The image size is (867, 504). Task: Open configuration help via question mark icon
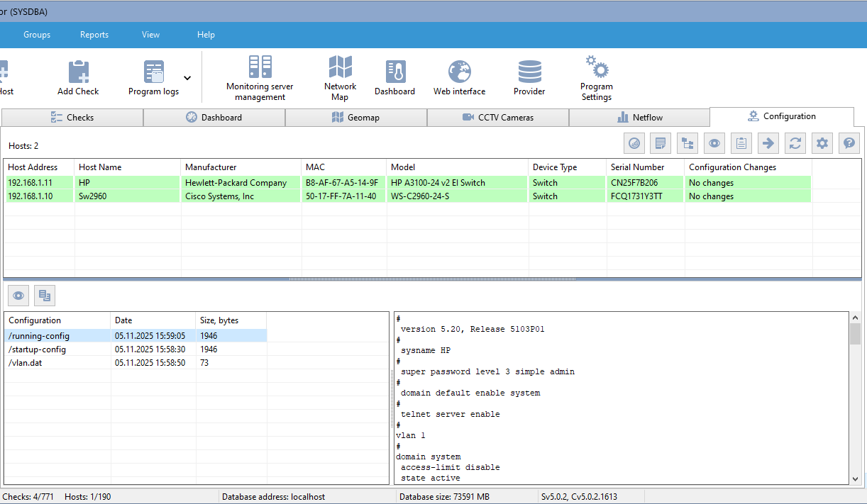click(849, 142)
